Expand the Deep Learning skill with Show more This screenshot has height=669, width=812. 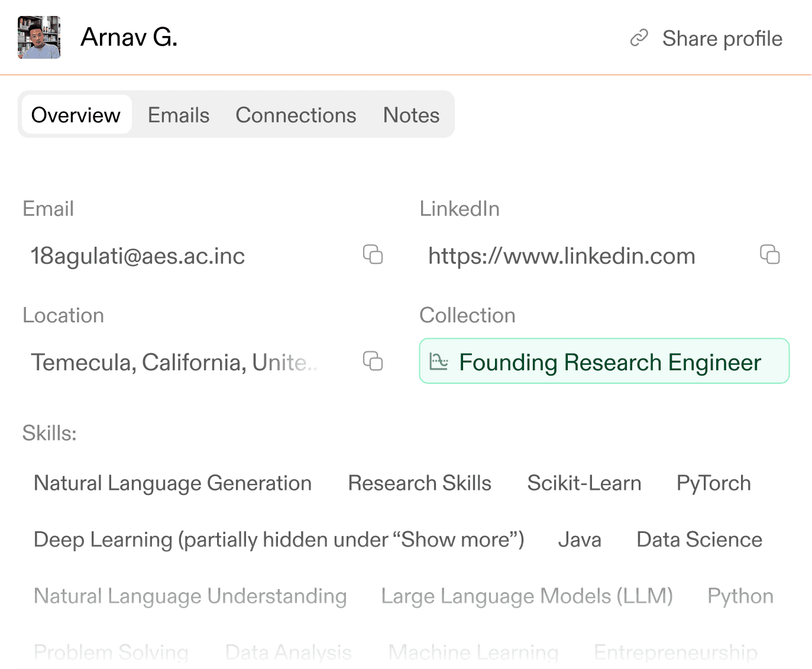point(279,539)
